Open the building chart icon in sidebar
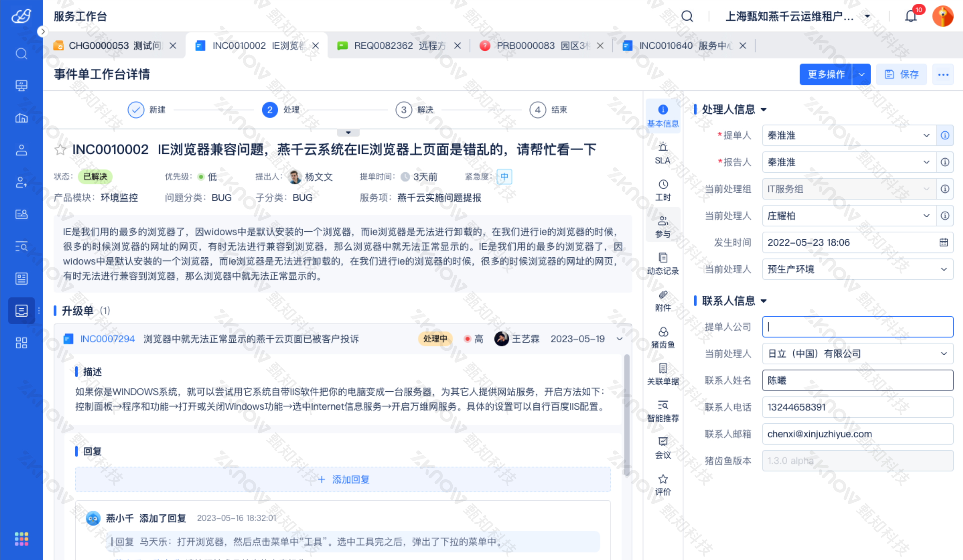The image size is (963, 560). [21, 118]
